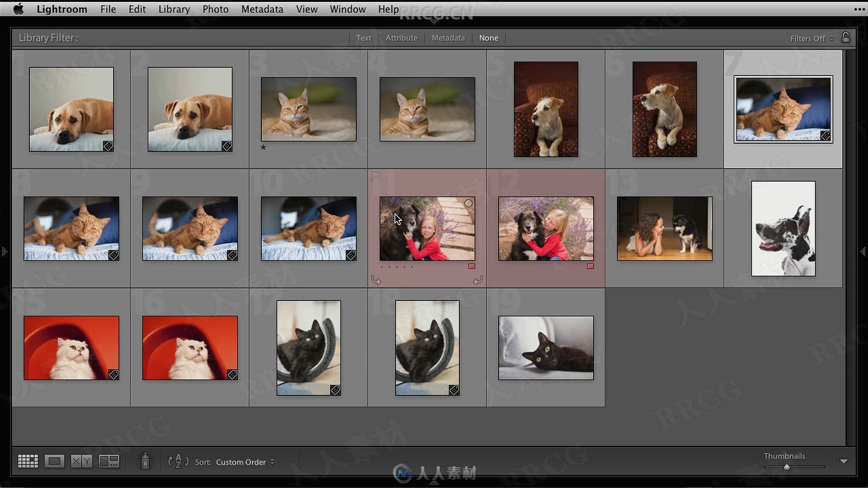The height and width of the screenshot is (488, 868).
Task: Click keyword badge on cat photo 10
Action: [x=351, y=255]
